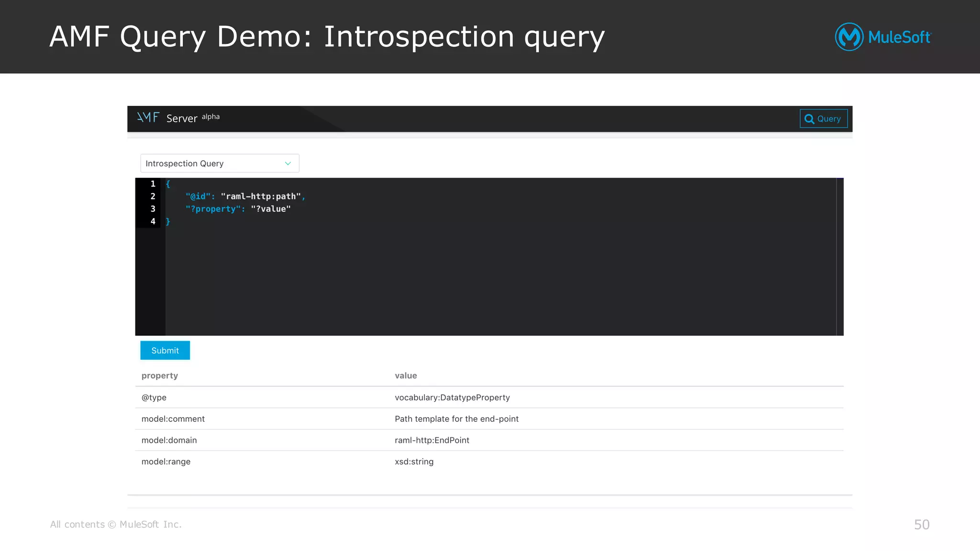This screenshot has width=980, height=551.
Task: Select the "@type" property cell
Action: click(154, 397)
